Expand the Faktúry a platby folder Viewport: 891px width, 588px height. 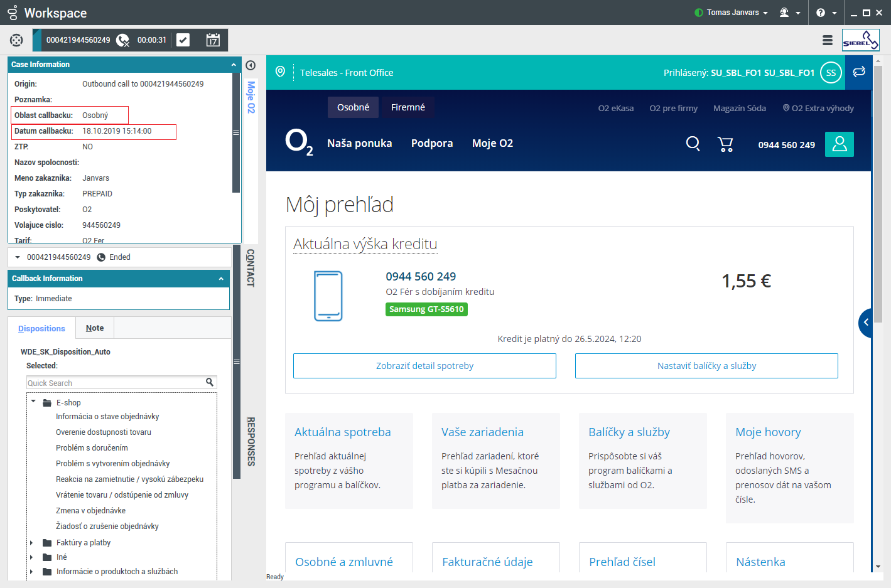32,543
